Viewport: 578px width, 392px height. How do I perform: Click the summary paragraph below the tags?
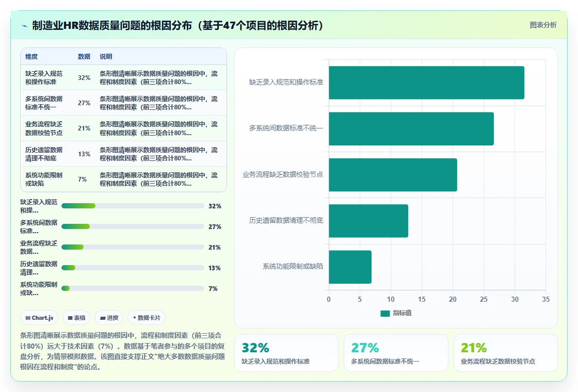[x=122, y=351]
